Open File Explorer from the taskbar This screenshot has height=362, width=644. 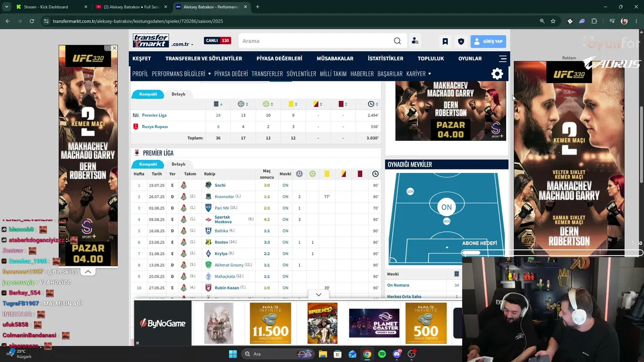point(323,354)
